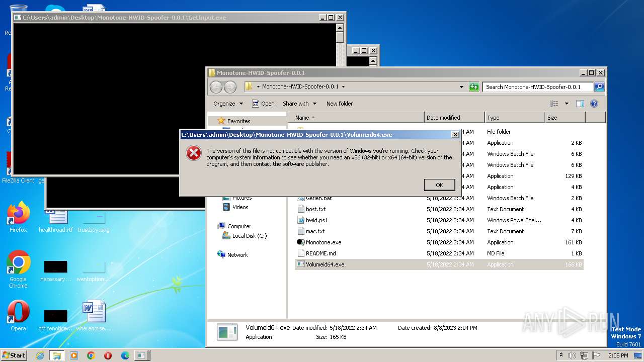The image size is (644, 362).
Task: Select Local Disk (C:) in navigation pane
Action: click(250, 236)
